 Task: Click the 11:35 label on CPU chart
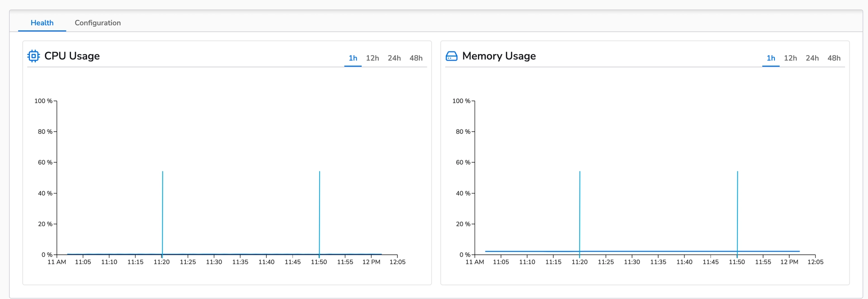point(240,262)
